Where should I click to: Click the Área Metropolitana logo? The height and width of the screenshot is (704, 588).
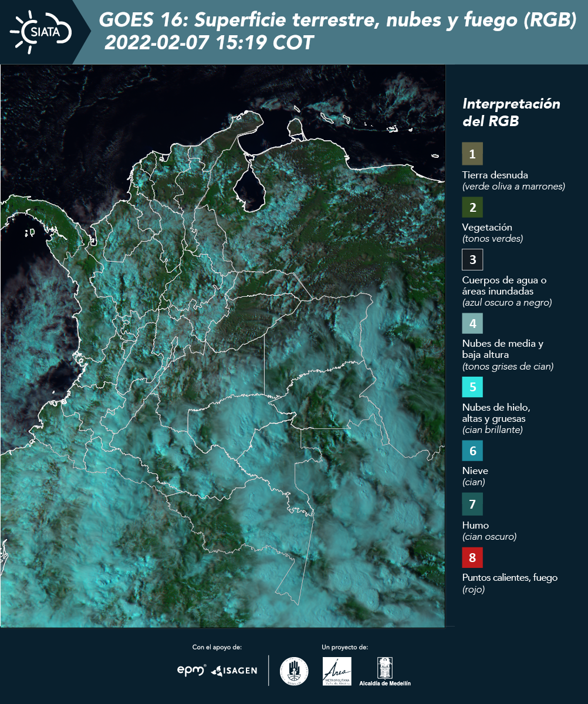337,671
